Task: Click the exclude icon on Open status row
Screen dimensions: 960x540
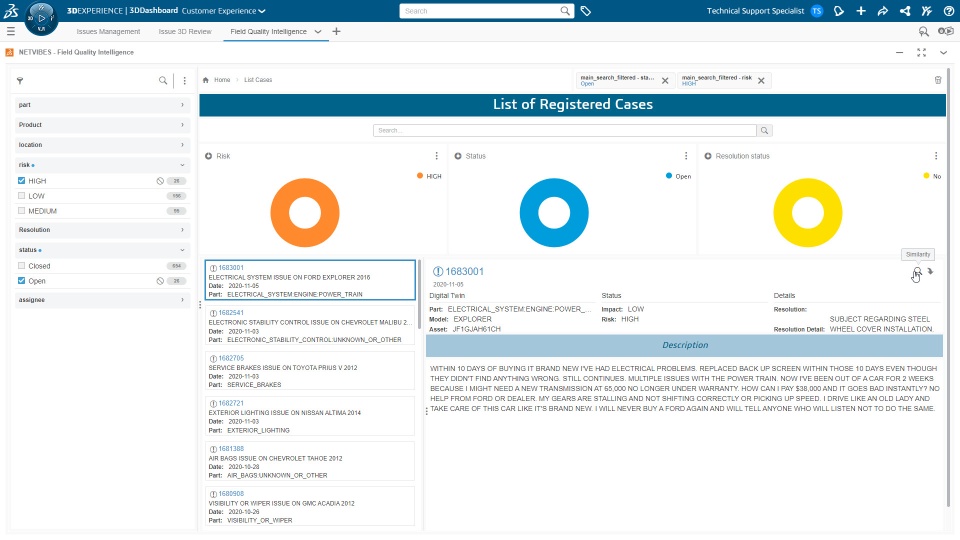Action: click(x=160, y=281)
